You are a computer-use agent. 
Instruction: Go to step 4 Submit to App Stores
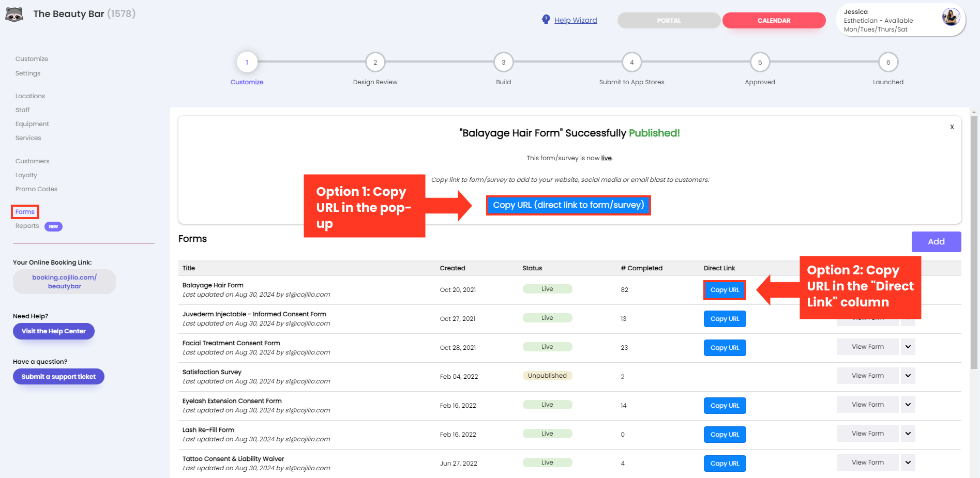632,62
